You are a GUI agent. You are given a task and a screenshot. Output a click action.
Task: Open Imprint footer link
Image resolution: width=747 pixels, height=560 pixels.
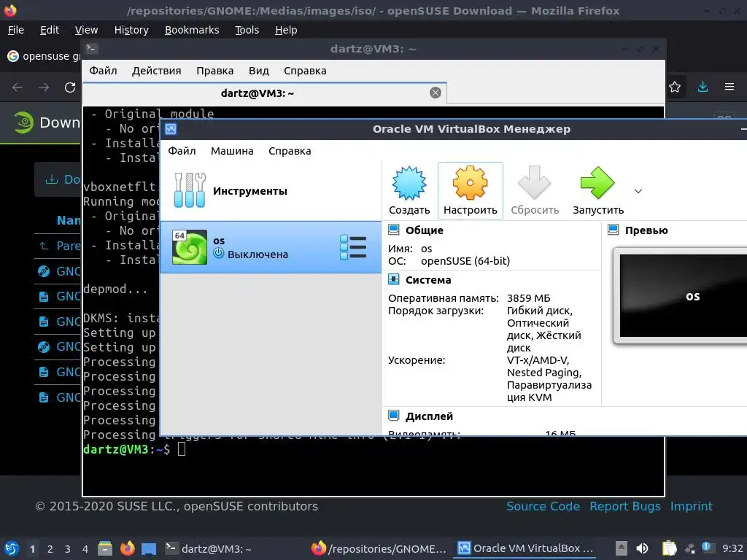tap(692, 506)
